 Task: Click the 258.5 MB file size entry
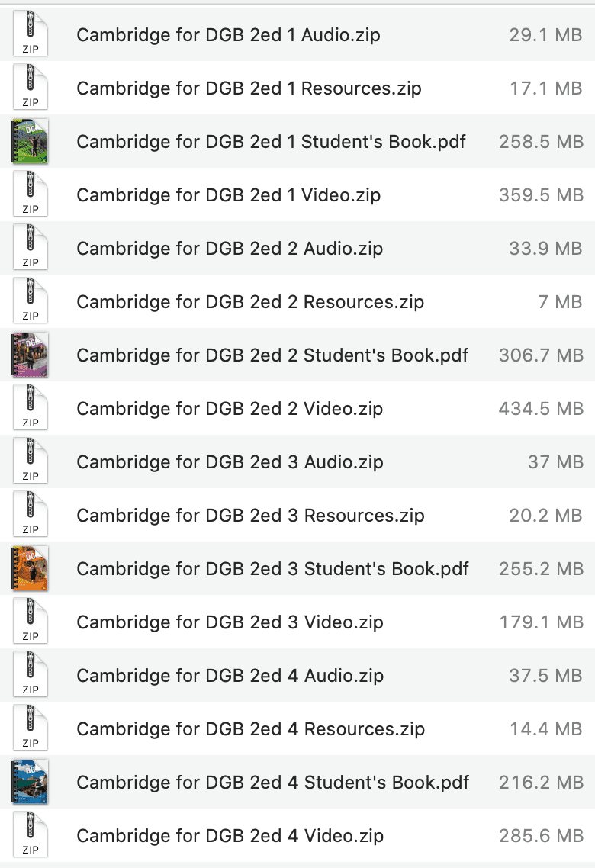(541, 142)
